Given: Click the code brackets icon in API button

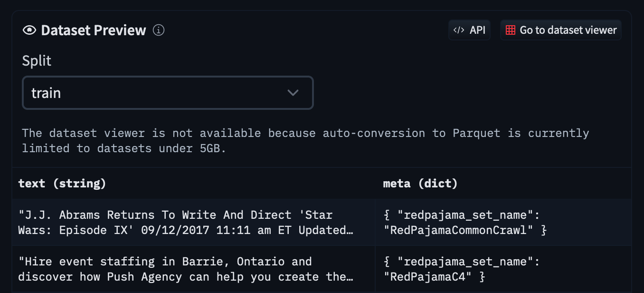Looking at the screenshot, I should 459,29.
